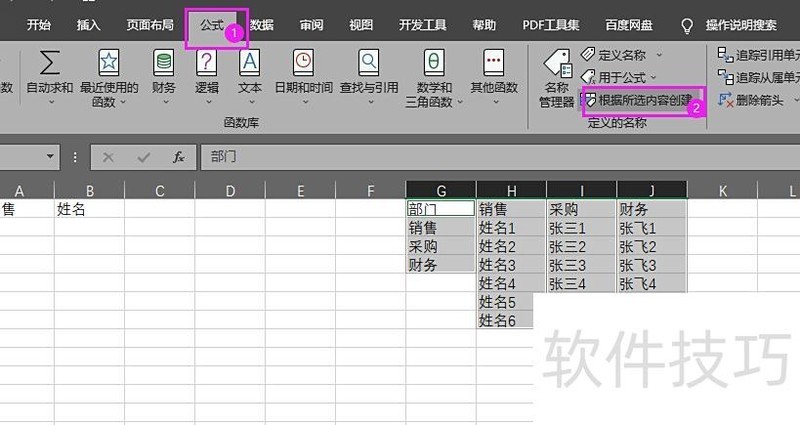Open the View (视图) tab

pyautogui.click(x=361, y=25)
